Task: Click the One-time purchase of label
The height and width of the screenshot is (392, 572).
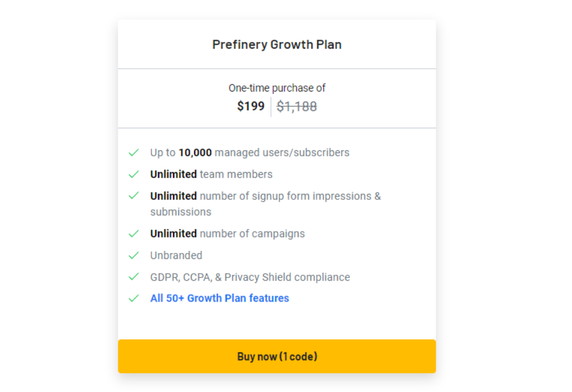Action: click(277, 88)
